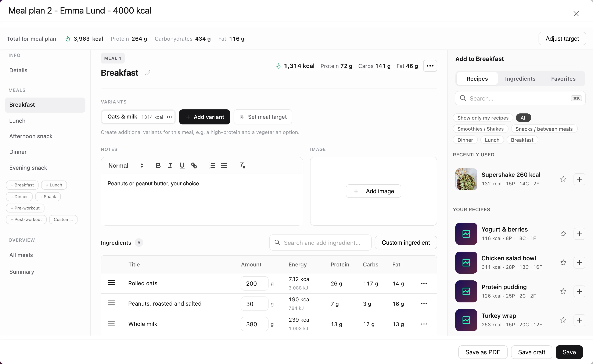This screenshot has width=593, height=364.
Task: Add Chicken salad bowl to Breakfast
Action: [579, 262]
